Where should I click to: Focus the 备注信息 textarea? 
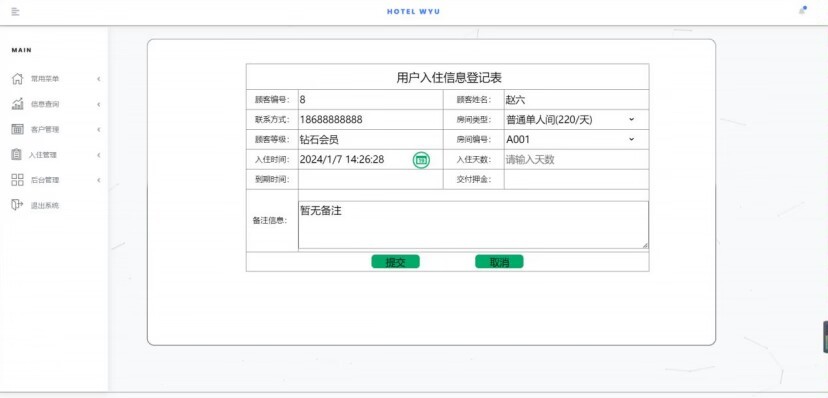point(473,225)
